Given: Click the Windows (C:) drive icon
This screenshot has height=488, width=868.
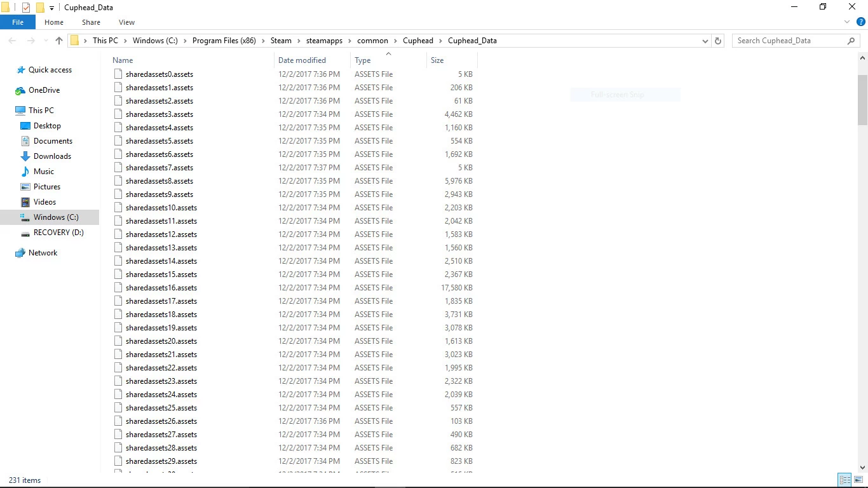Looking at the screenshot, I should tap(25, 217).
